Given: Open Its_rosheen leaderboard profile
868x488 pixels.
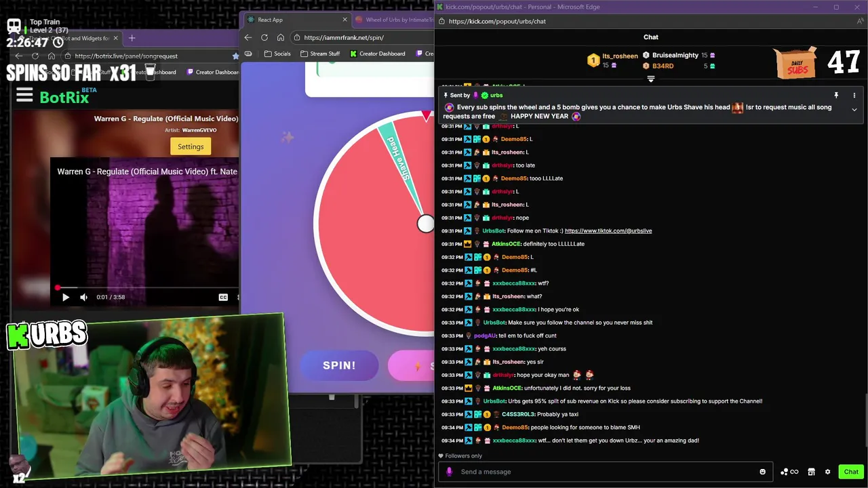Looking at the screenshot, I should click(x=612, y=60).
